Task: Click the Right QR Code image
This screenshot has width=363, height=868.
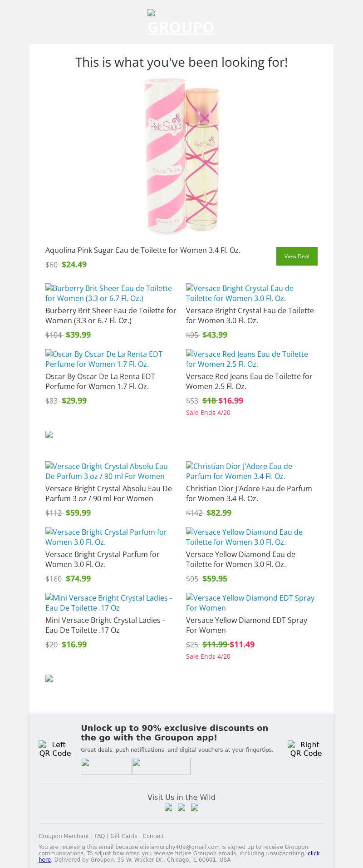Action: pos(306,749)
